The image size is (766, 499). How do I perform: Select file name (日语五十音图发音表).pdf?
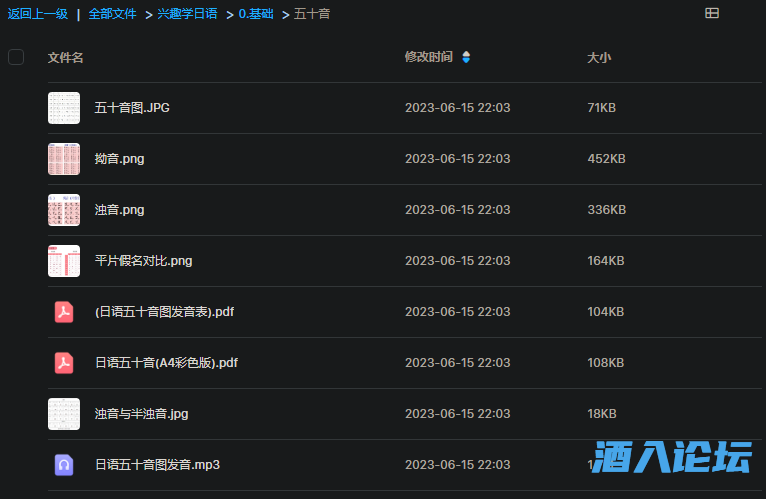coord(165,312)
